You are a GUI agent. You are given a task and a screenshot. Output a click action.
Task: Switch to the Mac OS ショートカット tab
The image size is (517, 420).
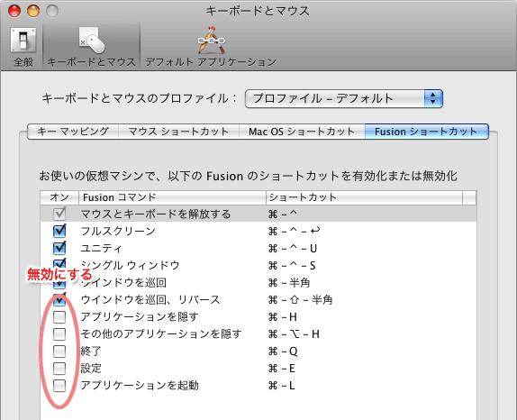302,132
